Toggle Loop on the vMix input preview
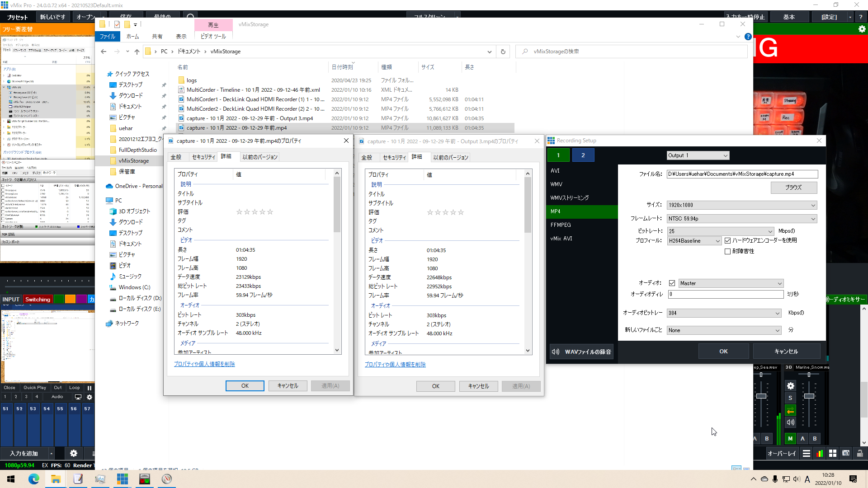 (x=75, y=388)
